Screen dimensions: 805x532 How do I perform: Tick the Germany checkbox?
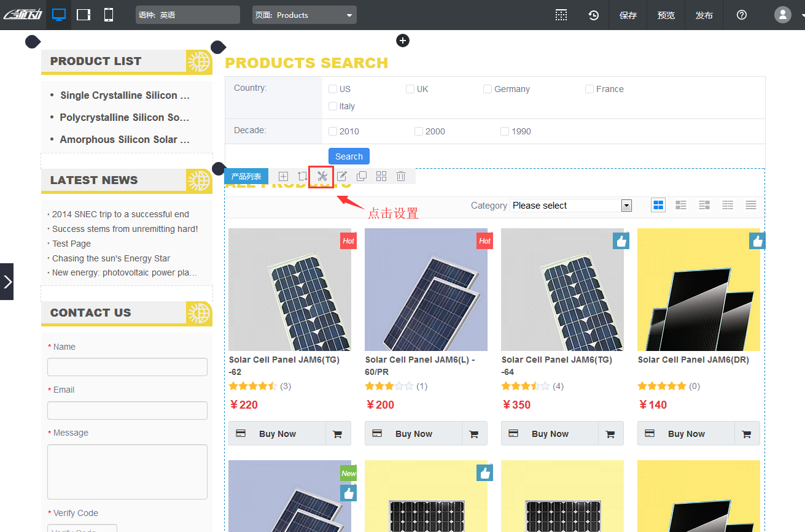pos(488,89)
